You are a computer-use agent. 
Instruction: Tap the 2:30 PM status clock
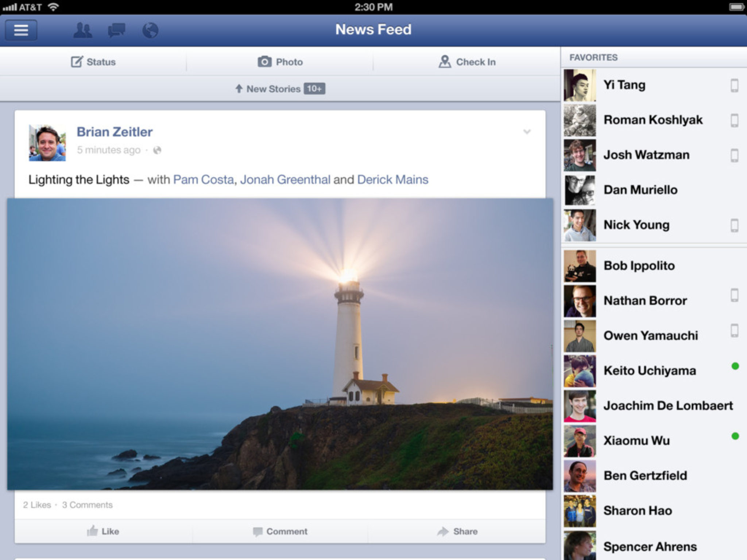coord(373,7)
